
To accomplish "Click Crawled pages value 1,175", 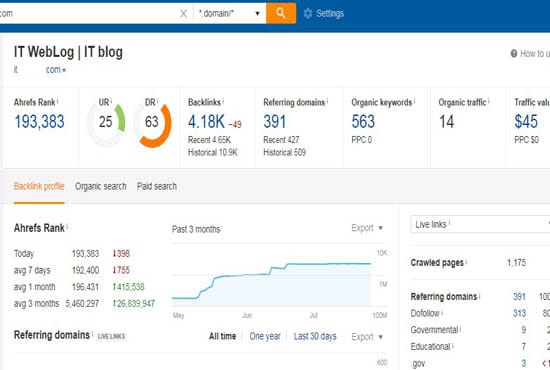I will [516, 263].
